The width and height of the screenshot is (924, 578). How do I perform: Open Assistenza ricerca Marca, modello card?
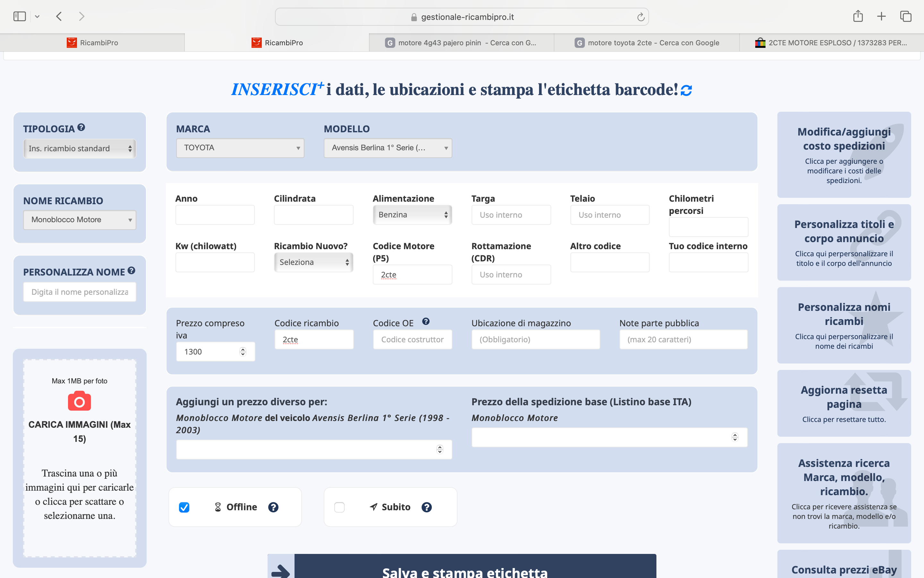click(844, 493)
